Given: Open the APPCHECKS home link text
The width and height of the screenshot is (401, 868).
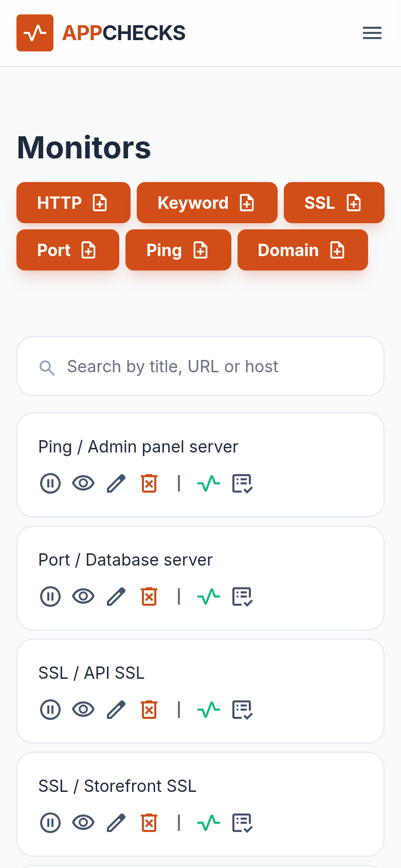Looking at the screenshot, I should pos(123,33).
